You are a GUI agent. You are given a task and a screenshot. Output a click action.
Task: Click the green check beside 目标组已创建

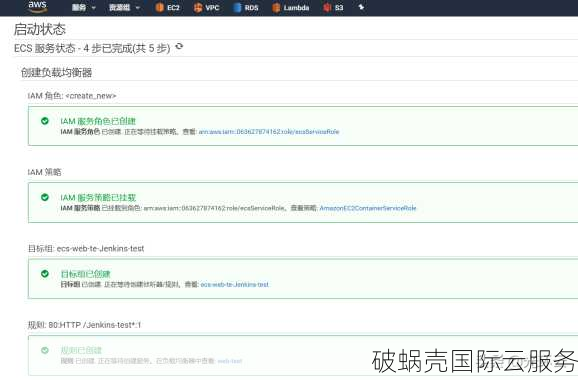pyautogui.click(x=45, y=273)
